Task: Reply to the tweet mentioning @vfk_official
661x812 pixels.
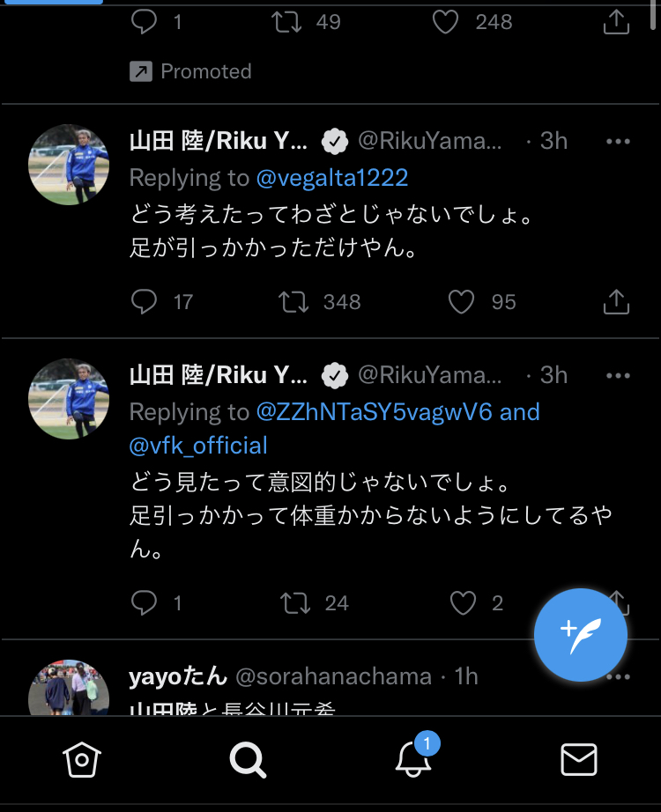Action: point(144,602)
